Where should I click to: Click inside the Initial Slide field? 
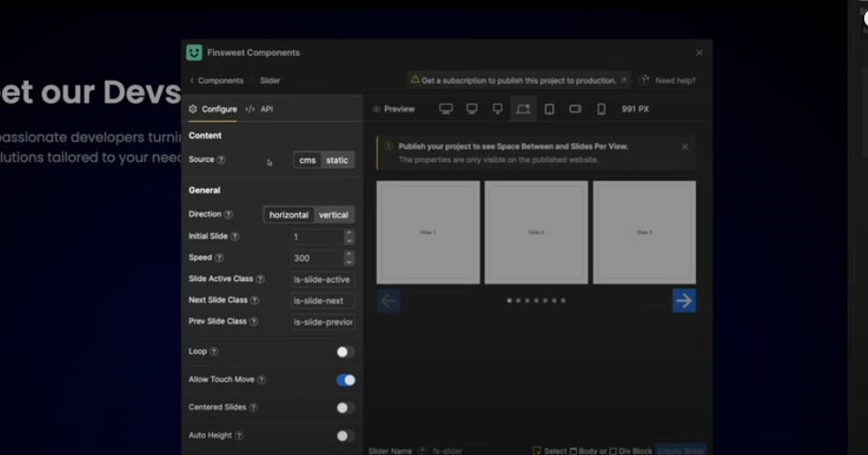[x=317, y=236]
